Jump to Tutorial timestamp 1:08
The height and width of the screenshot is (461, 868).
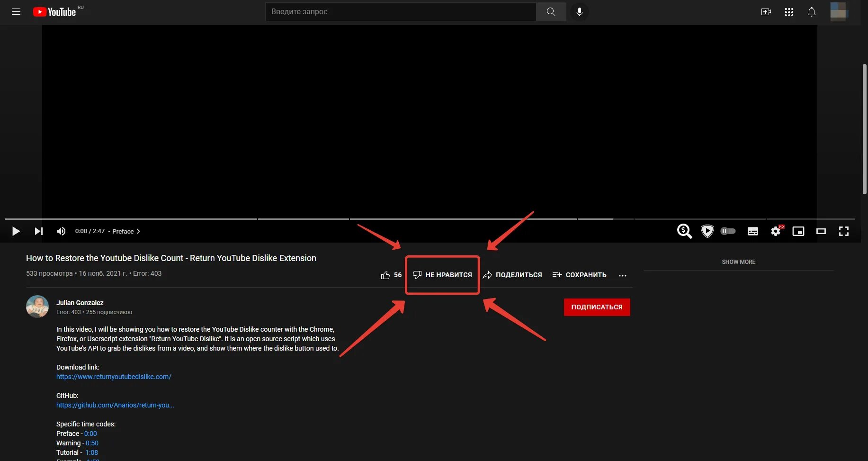coord(91,452)
